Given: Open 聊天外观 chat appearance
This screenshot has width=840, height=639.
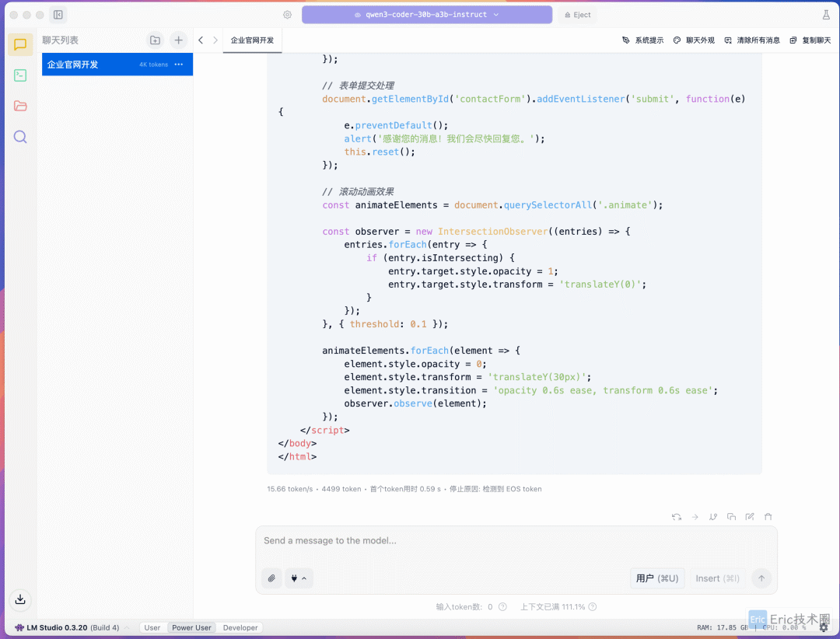Looking at the screenshot, I should point(694,40).
